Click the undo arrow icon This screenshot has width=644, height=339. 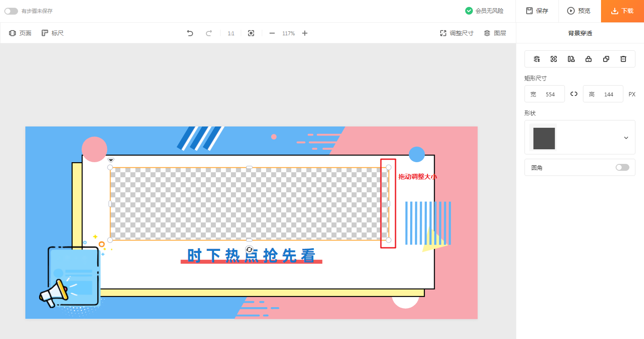coord(190,33)
